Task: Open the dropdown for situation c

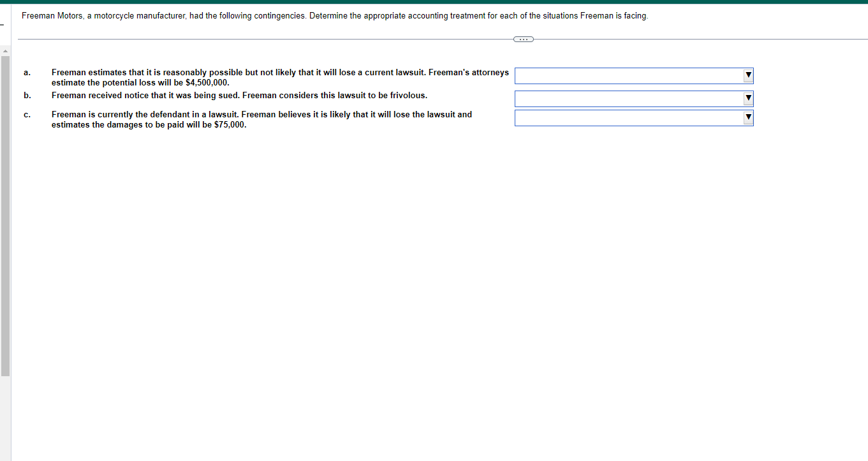Action: 634,118
